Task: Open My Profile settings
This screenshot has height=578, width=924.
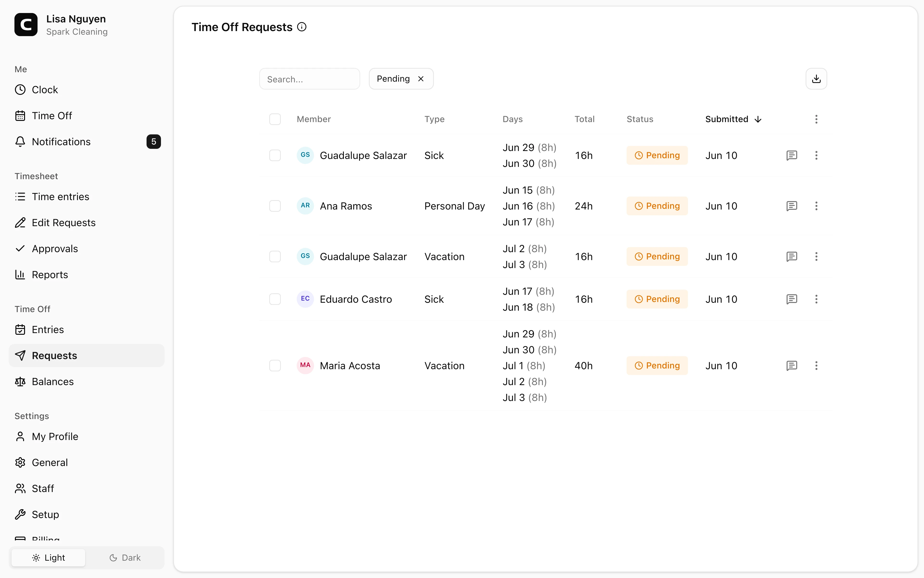Action: point(86,437)
